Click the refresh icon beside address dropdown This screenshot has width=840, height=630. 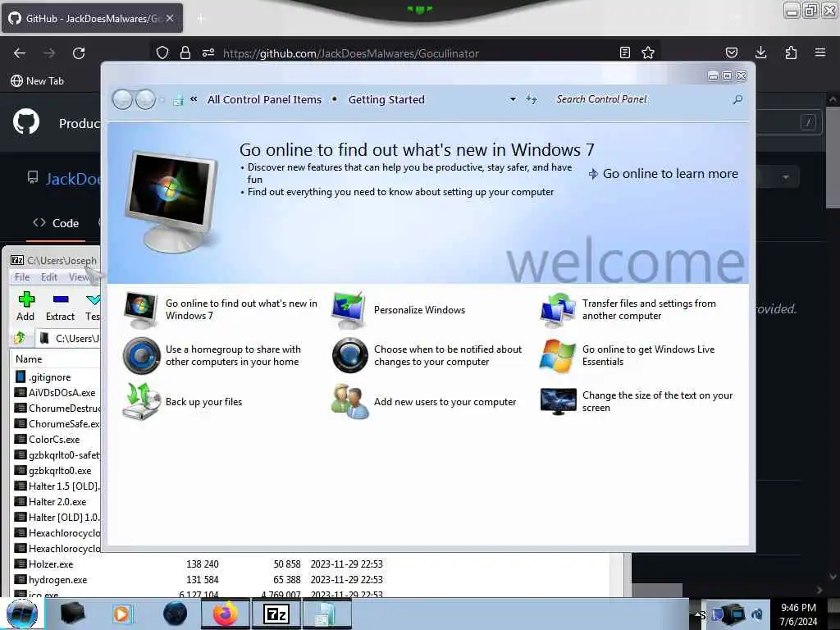pyautogui.click(x=532, y=99)
